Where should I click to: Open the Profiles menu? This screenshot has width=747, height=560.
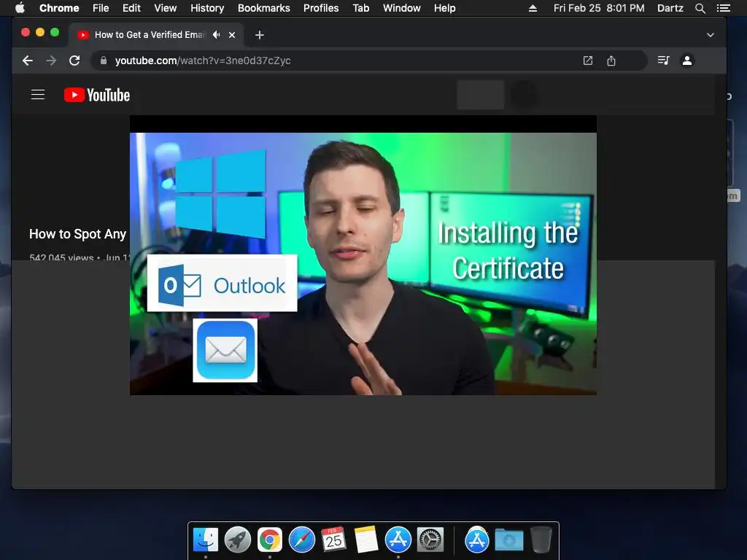(x=321, y=8)
